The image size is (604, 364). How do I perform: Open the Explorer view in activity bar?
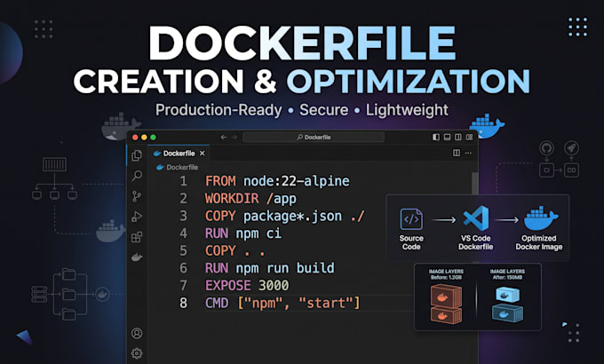[137, 155]
